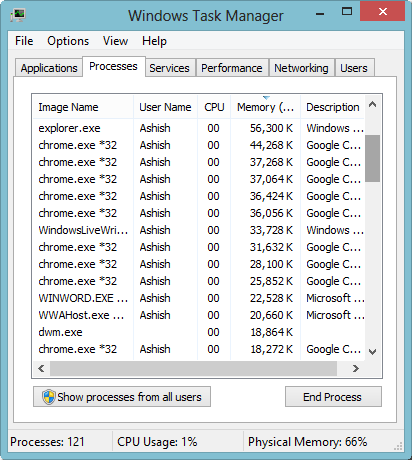Select chrome.exe row using 37,064 K
Viewport: 412px width, 460px height.
pos(199,179)
